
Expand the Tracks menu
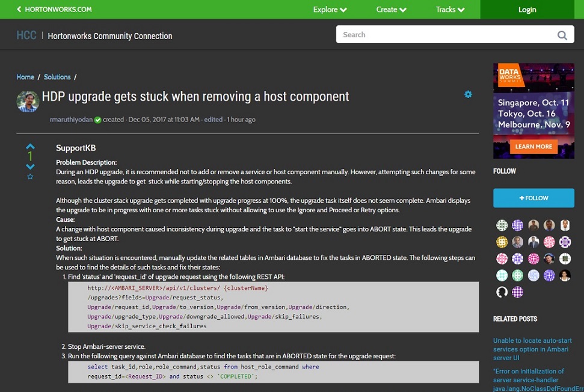[450, 10]
